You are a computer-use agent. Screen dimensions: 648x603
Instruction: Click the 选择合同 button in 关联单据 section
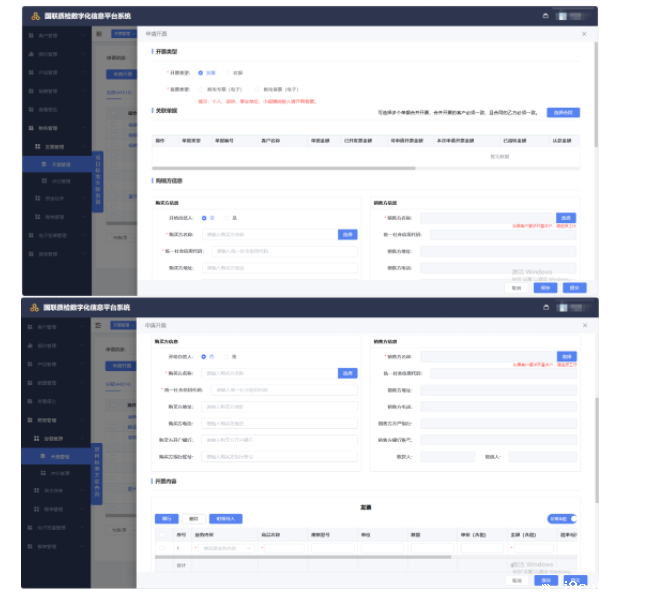point(563,113)
